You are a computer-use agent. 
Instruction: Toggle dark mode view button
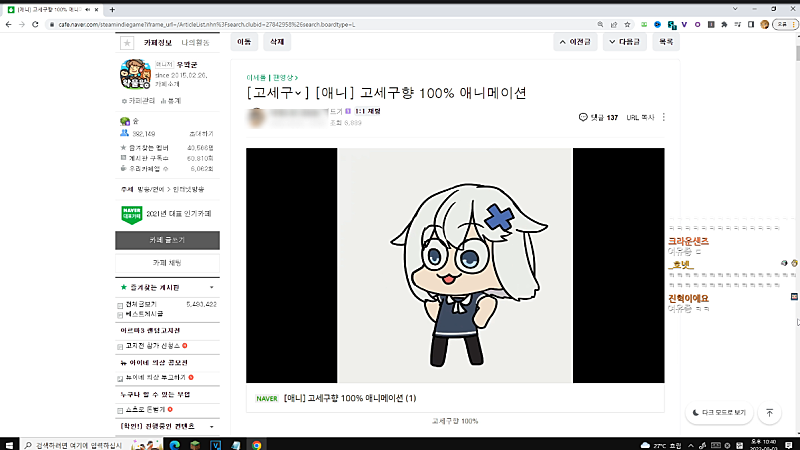(719, 412)
